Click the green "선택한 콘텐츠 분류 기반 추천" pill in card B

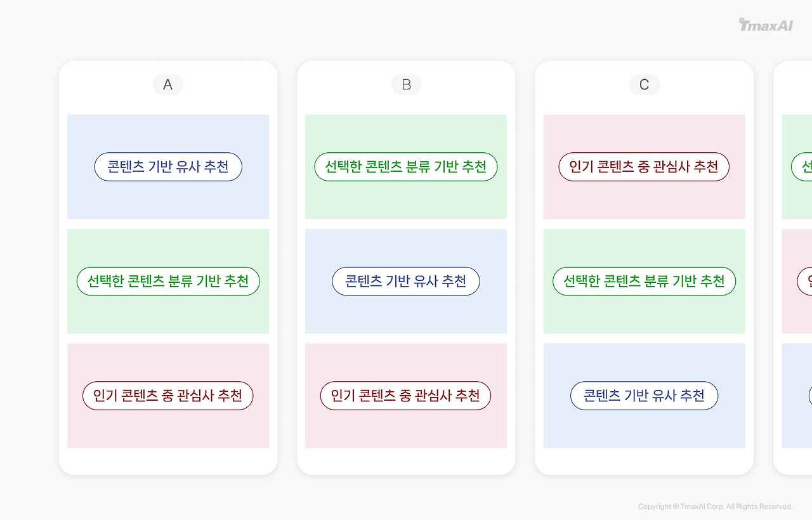click(406, 167)
